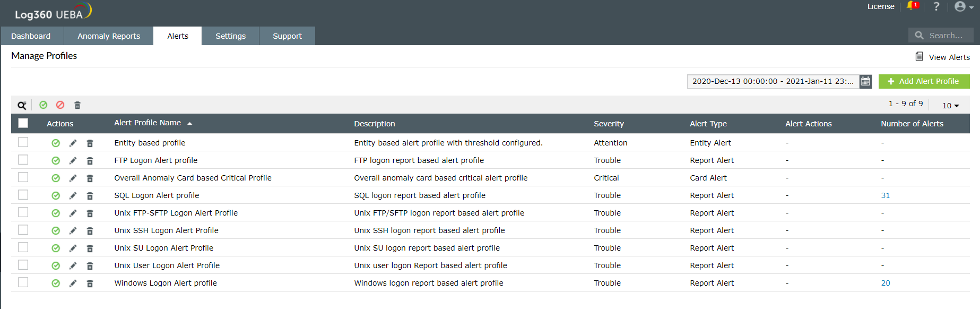Click the green enable profiles toolbar icon
This screenshot has width=980, height=309.
tap(44, 105)
